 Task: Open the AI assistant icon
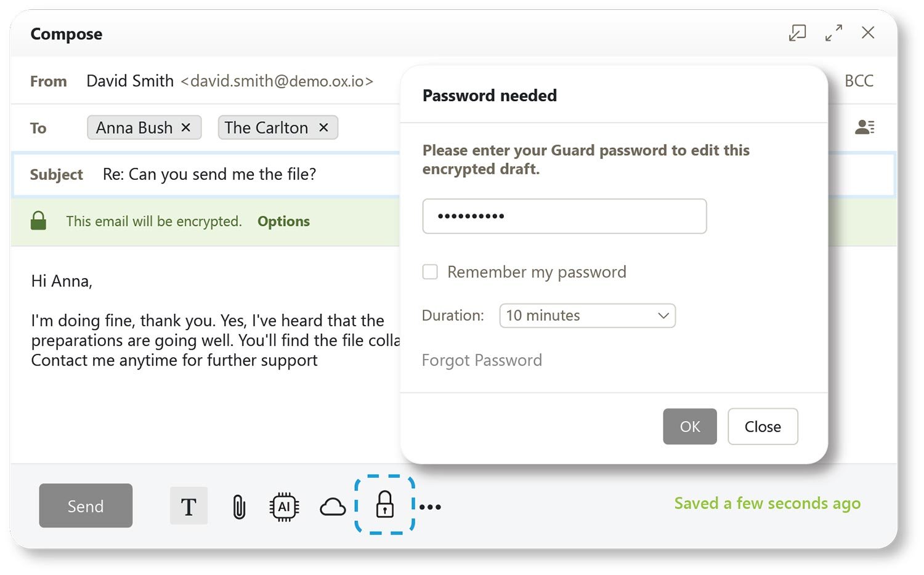[x=284, y=506]
